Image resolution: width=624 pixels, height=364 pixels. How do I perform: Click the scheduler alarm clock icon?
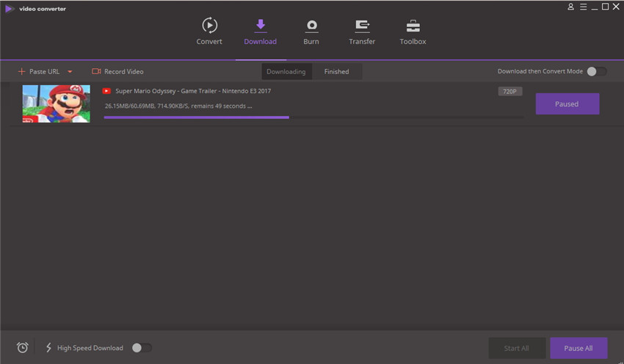pos(23,348)
